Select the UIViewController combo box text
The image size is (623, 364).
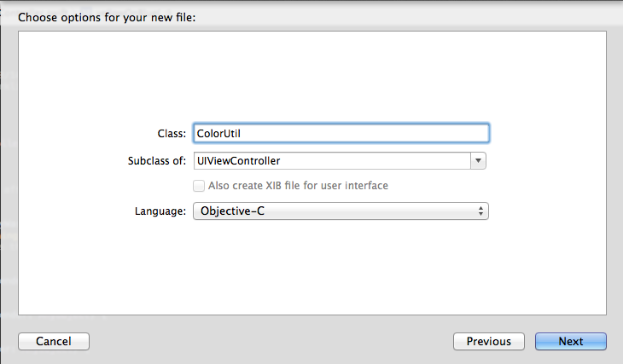click(238, 161)
